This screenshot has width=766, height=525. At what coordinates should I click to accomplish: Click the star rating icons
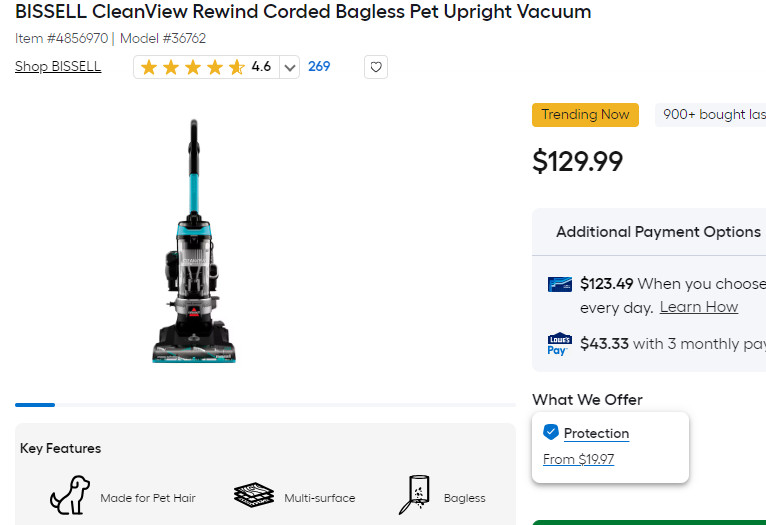click(192, 67)
